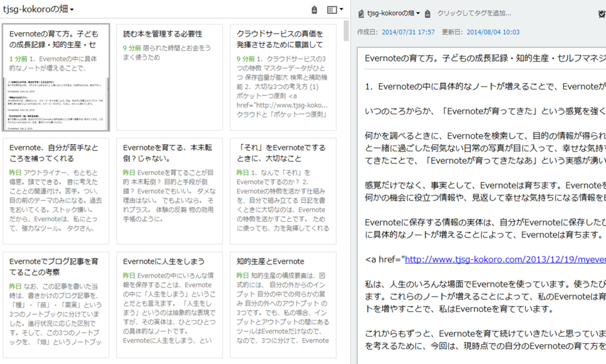Click the tag filter icon above the note list
606x364 pixels.
pos(314,10)
